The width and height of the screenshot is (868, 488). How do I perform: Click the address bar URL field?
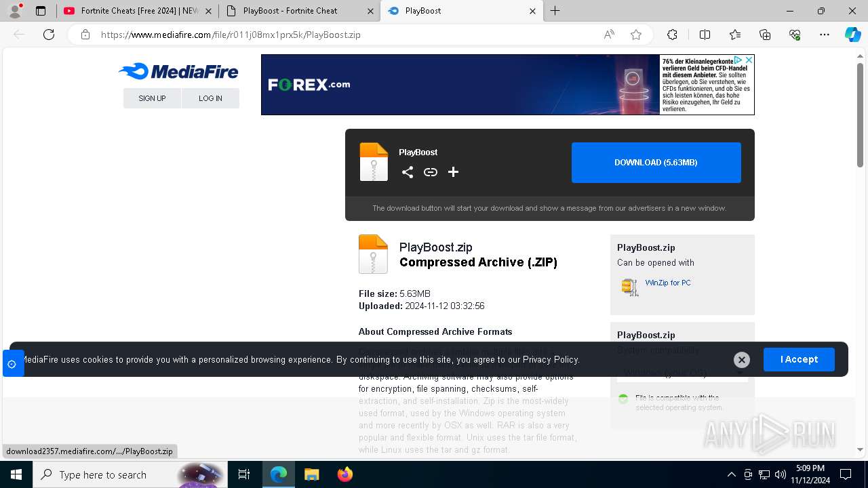click(346, 35)
